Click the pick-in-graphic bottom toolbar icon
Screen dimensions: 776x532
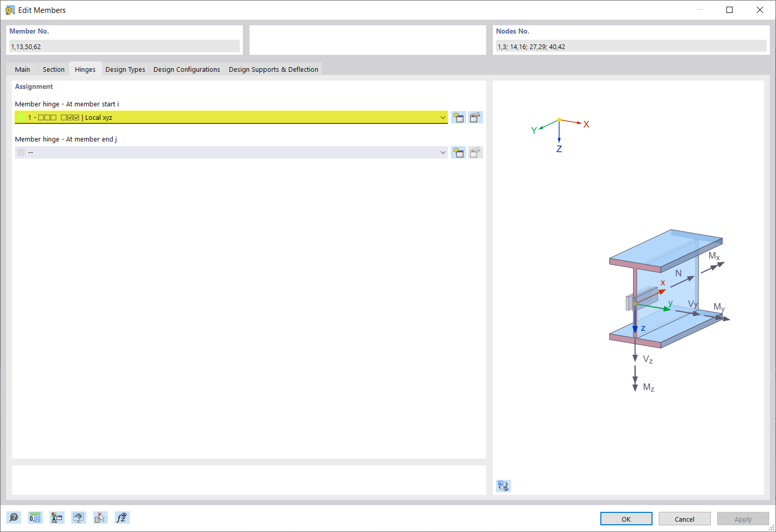click(100, 518)
